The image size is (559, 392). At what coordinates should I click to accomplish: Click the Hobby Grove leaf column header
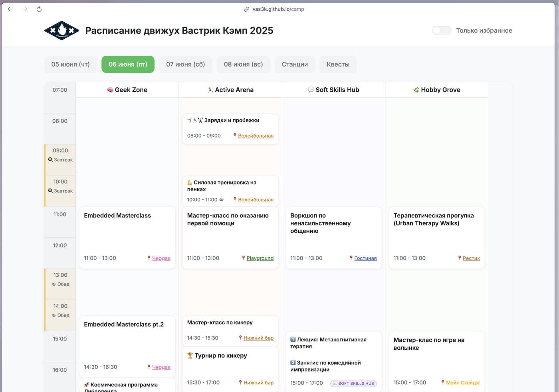pos(436,90)
